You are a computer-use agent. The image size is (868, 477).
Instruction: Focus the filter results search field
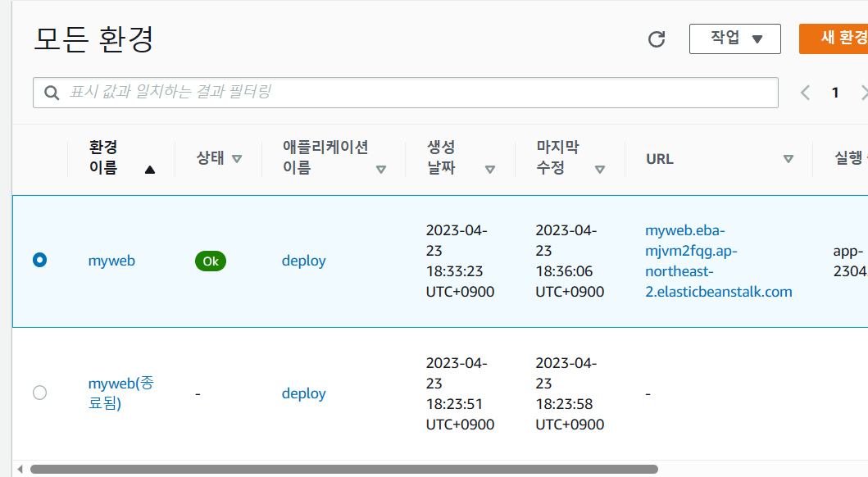click(x=405, y=93)
